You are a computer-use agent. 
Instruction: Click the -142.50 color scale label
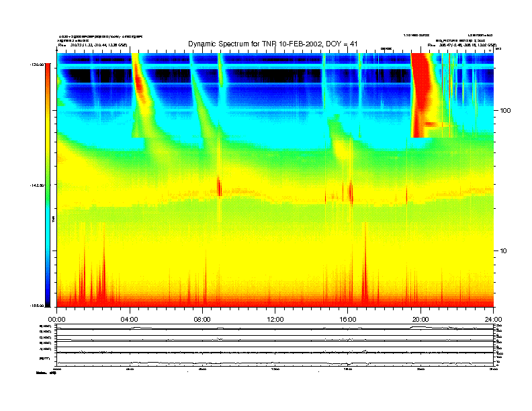tap(38, 185)
